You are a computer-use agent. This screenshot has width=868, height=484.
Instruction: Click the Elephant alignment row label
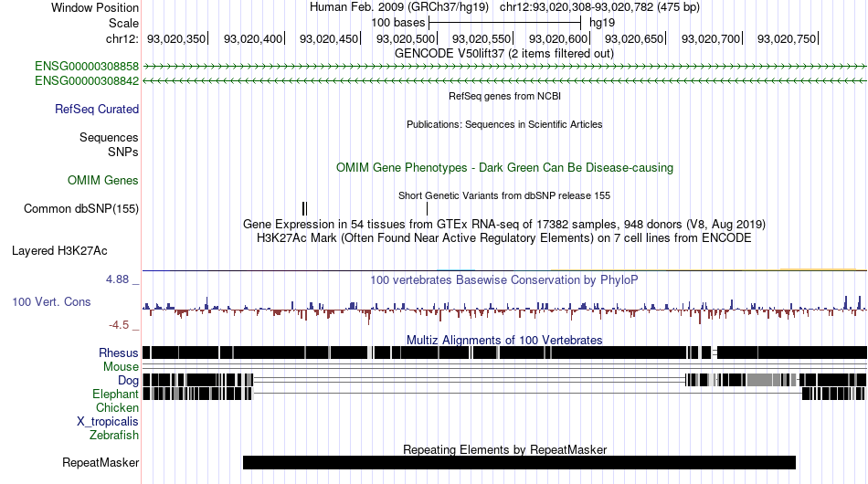pyautogui.click(x=115, y=395)
